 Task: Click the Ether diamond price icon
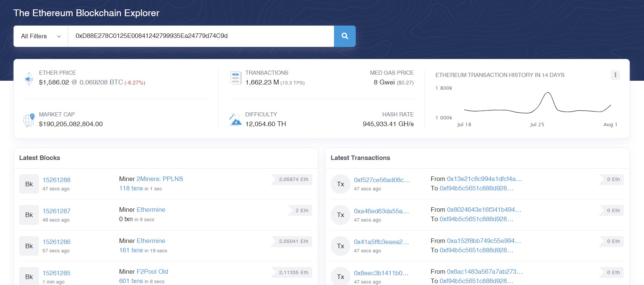(x=29, y=78)
